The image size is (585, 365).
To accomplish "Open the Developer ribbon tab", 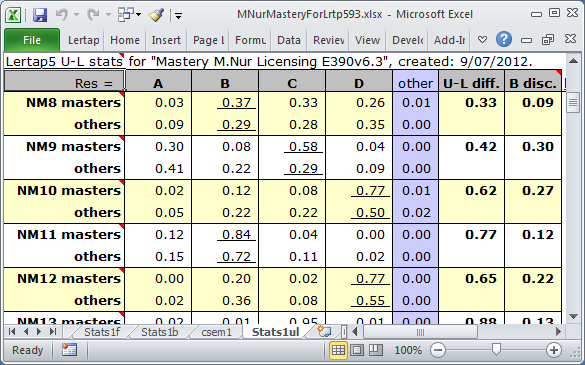I will point(407,40).
